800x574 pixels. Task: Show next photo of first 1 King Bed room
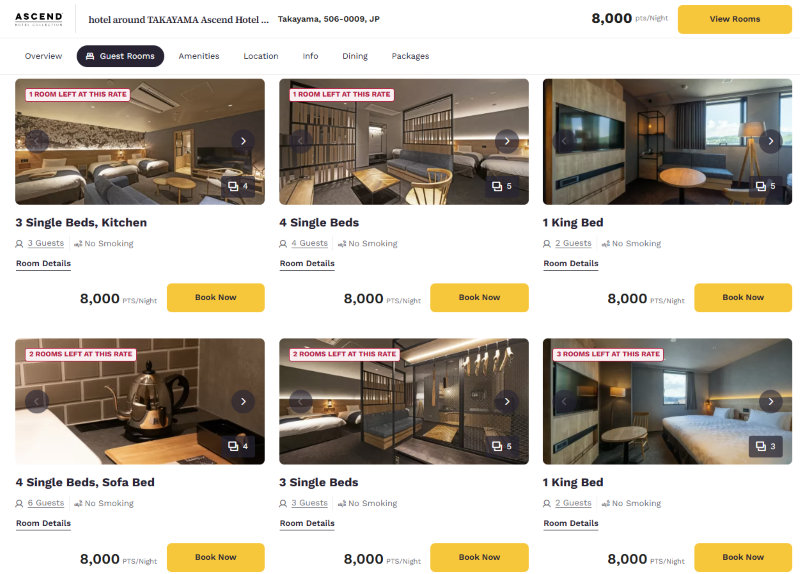(x=771, y=141)
